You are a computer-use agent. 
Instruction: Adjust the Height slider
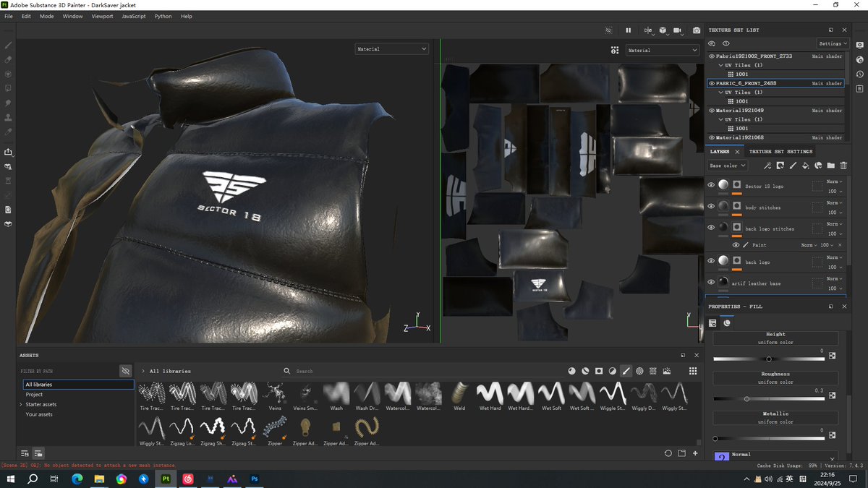[770, 359]
